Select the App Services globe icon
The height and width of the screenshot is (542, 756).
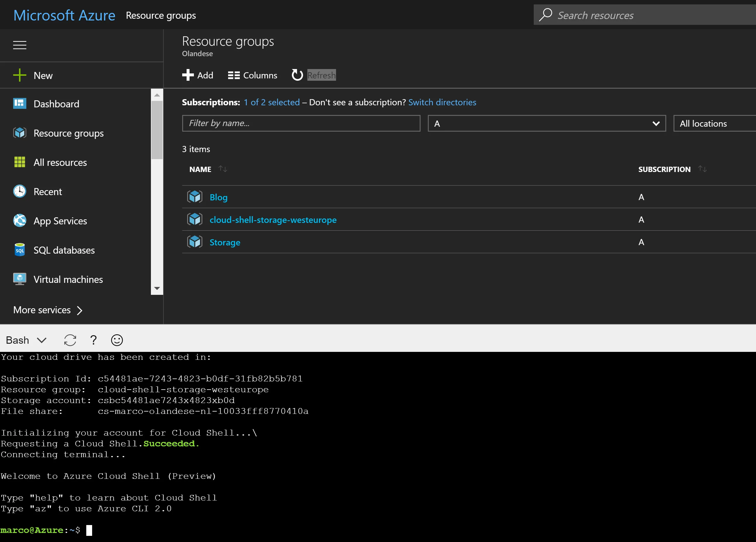click(x=20, y=221)
